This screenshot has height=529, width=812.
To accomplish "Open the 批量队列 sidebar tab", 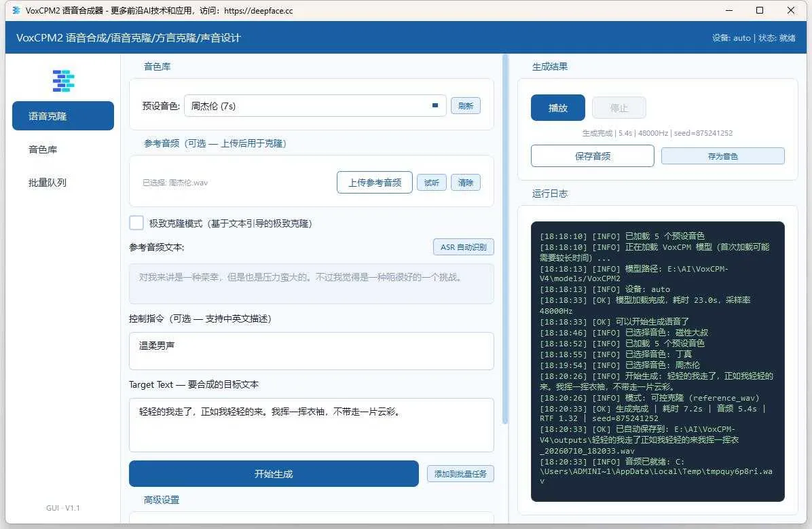I will click(47, 183).
